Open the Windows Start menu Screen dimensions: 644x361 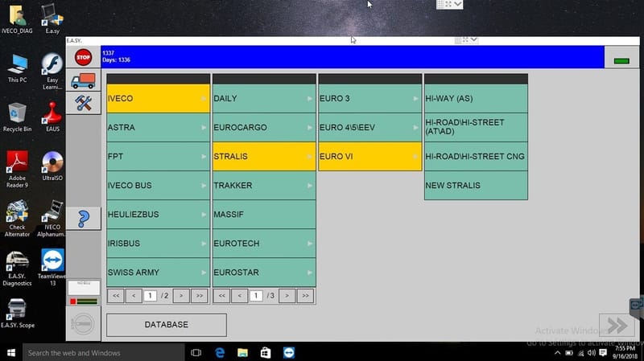click(x=11, y=353)
